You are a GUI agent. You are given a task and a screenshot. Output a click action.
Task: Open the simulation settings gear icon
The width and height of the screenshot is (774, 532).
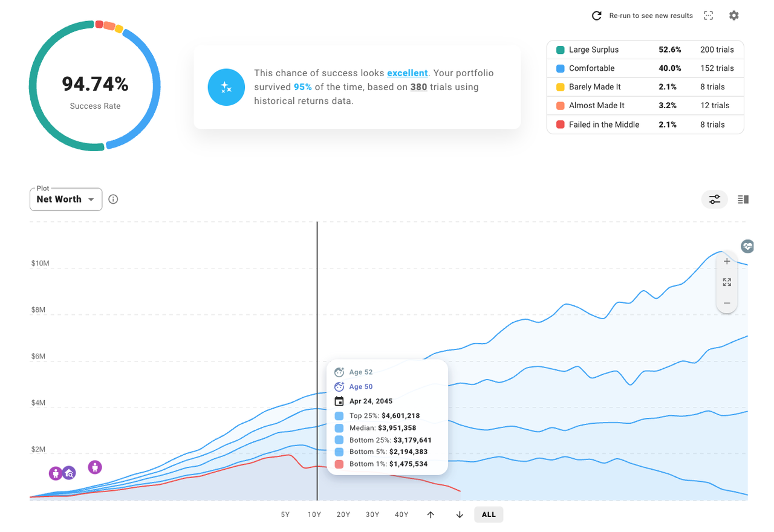click(733, 15)
